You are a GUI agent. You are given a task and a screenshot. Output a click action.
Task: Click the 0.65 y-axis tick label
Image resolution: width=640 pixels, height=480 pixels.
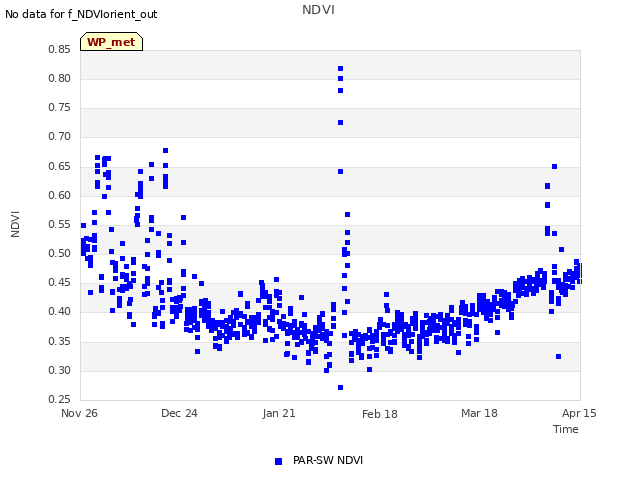[x=60, y=167]
